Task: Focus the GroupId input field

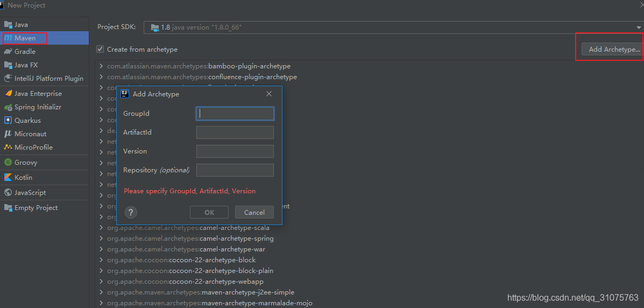Action: click(x=235, y=114)
